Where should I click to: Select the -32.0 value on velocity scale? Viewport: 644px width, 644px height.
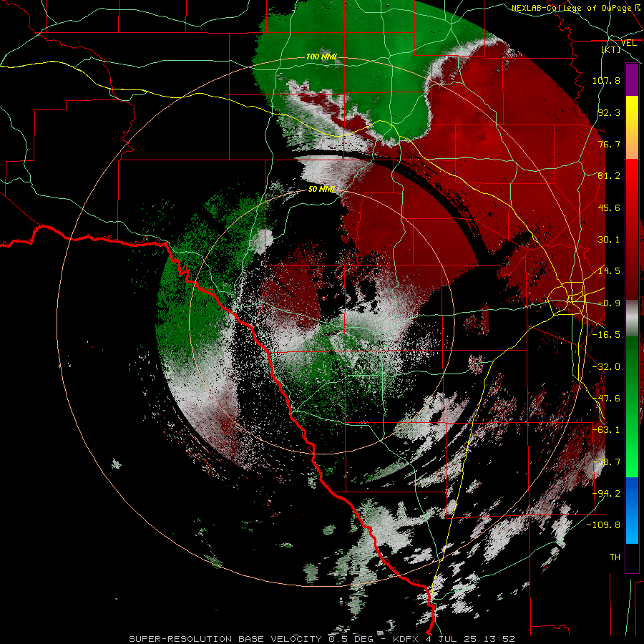[606, 367]
